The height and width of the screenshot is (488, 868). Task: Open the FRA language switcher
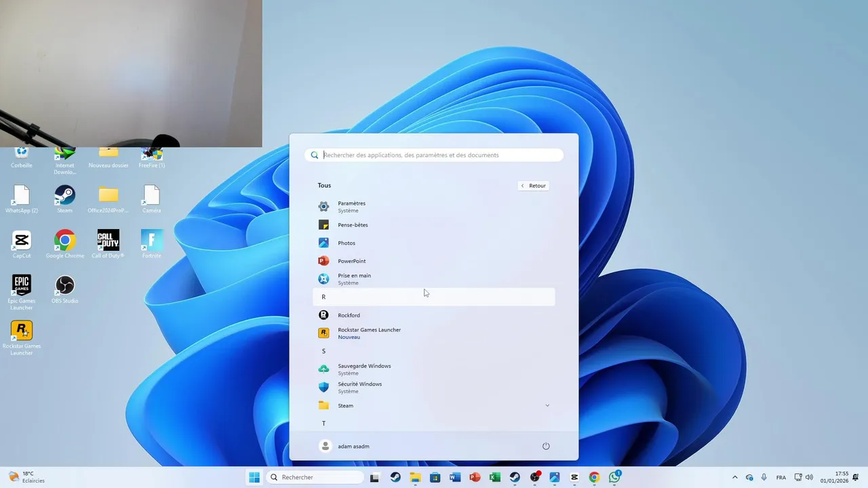pos(781,477)
